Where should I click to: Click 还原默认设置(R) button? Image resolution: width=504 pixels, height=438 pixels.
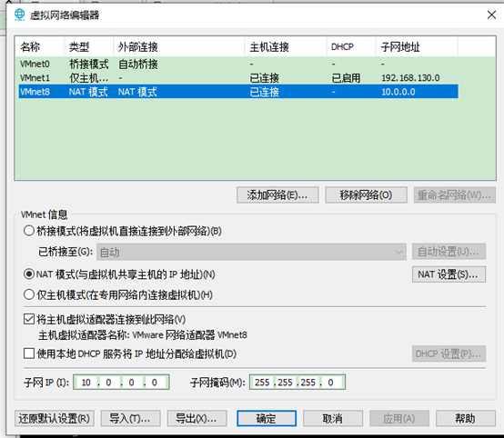point(55,418)
